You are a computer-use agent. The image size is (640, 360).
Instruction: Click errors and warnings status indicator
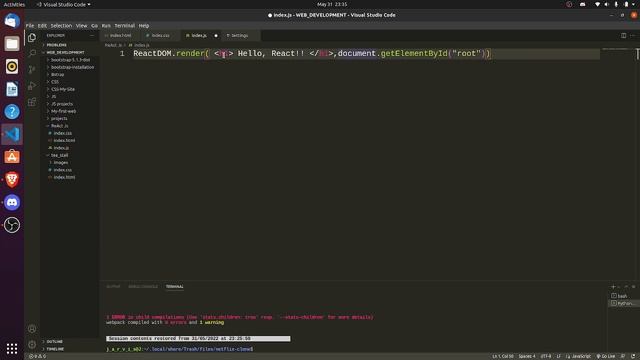[x=38, y=356]
